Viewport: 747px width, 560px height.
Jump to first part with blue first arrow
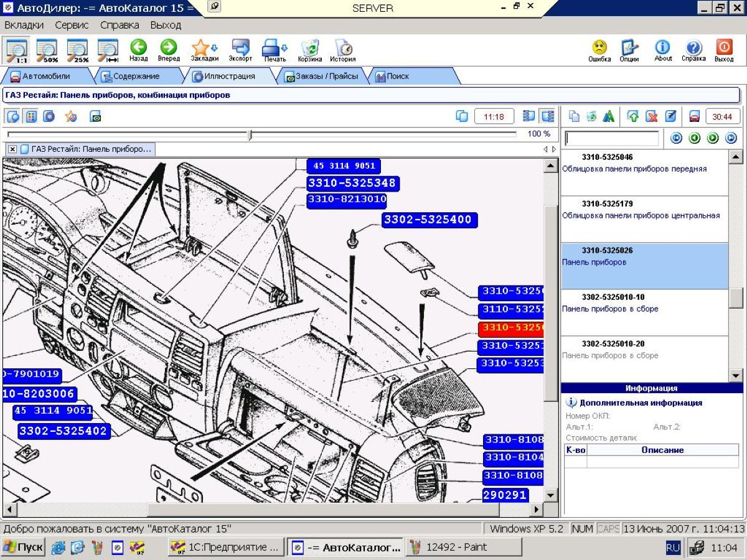(x=676, y=138)
